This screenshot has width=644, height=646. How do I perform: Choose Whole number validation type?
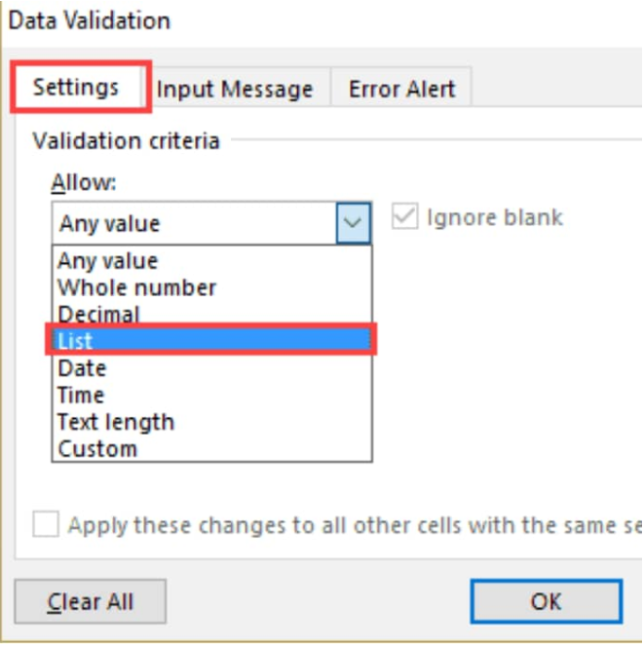(x=211, y=287)
